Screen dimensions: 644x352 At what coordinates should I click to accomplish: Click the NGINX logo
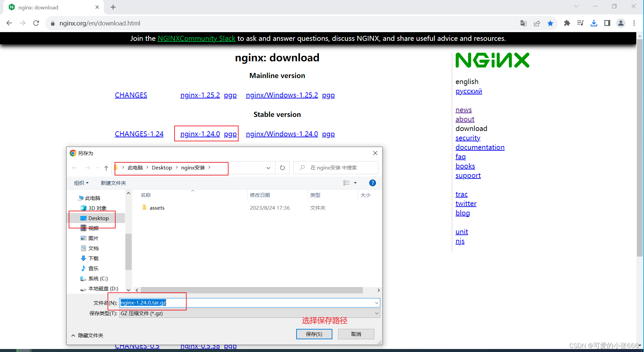pyautogui.click(x=492, y=60)
